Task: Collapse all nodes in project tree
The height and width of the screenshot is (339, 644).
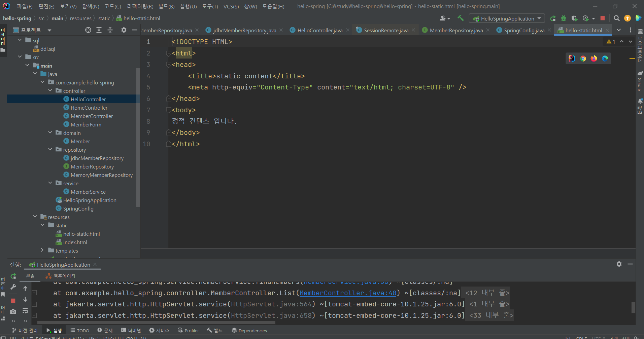Action: coord(110,30)
